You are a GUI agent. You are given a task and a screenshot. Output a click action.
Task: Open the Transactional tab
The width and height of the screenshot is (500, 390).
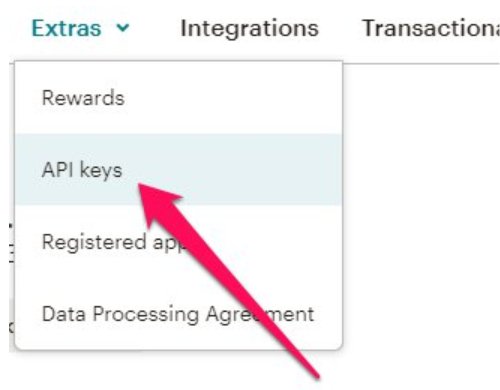(x=431, y=28)
